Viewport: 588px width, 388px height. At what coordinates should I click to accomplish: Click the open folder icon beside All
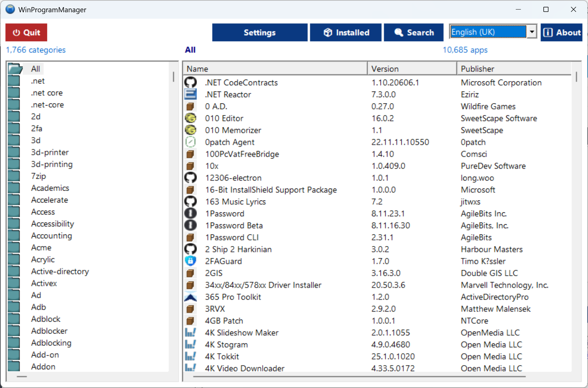pos(15,69)
